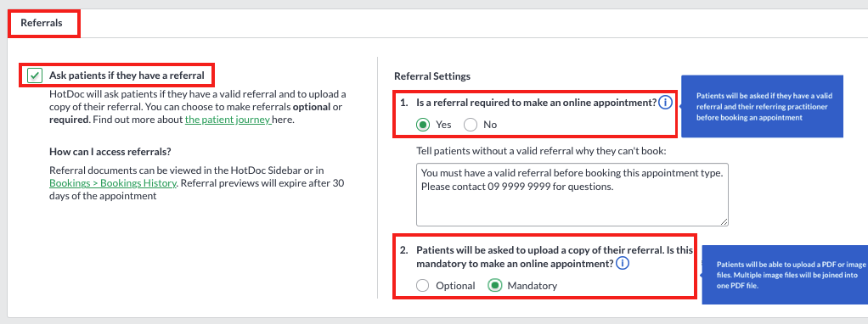Click 'Patients will be asked to upload' question text

554,257
